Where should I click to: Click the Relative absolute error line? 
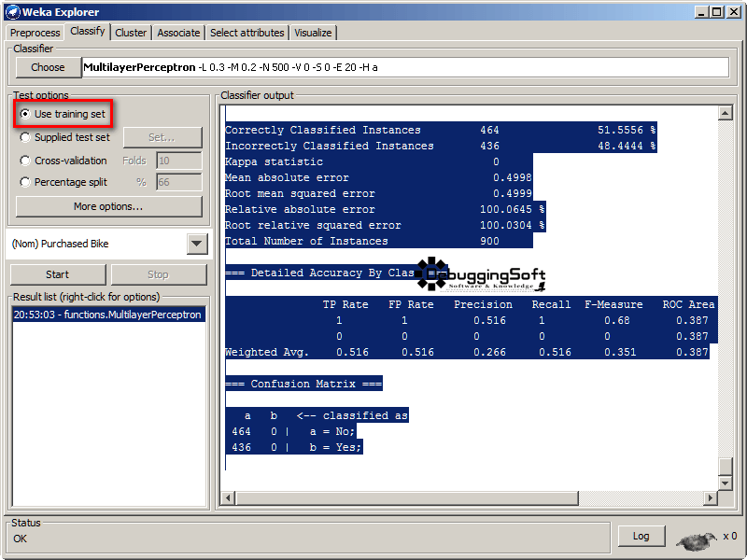386,209
